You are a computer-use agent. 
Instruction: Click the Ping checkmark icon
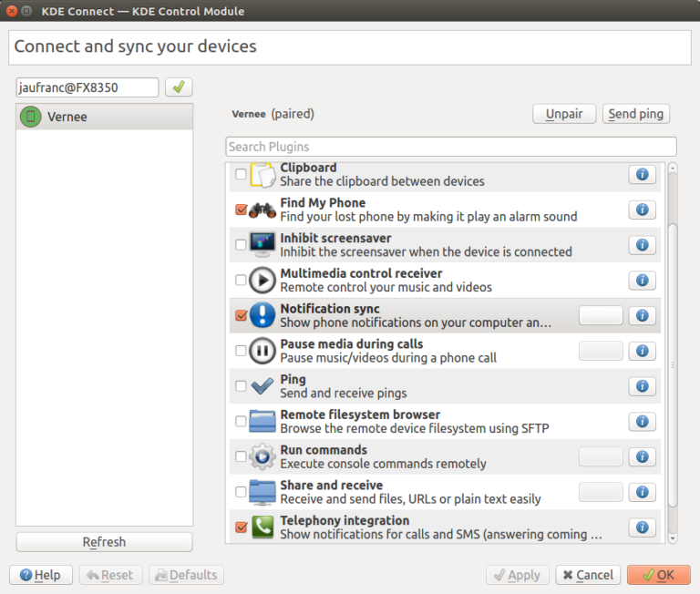click(262, 386)
